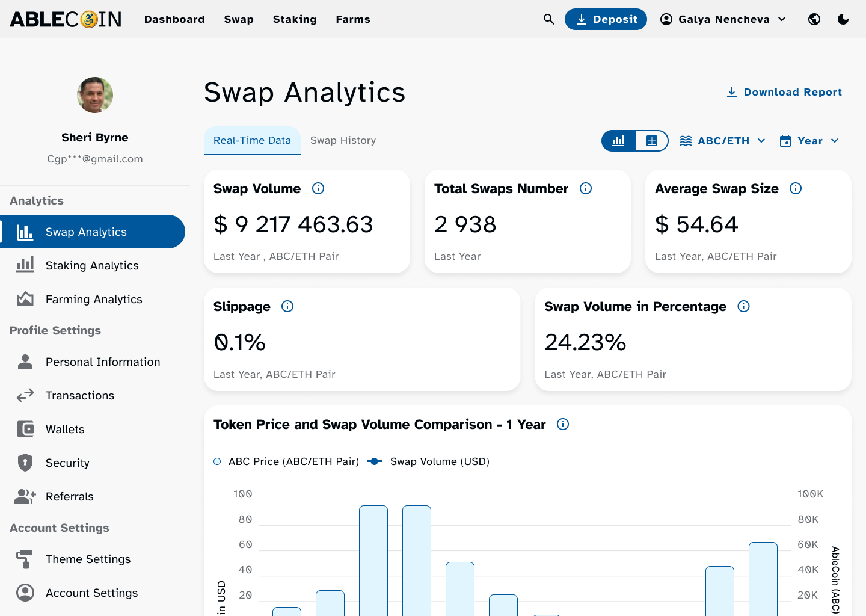Click Sheri Byrne's profile avatar
866x616 pixels.
pos(95,95)
